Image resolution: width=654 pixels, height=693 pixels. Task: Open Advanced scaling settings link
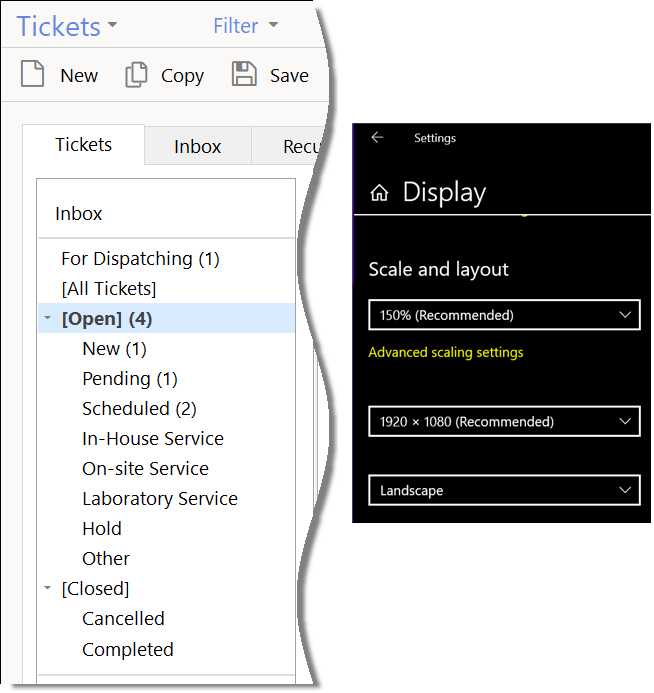coord(446,352)
